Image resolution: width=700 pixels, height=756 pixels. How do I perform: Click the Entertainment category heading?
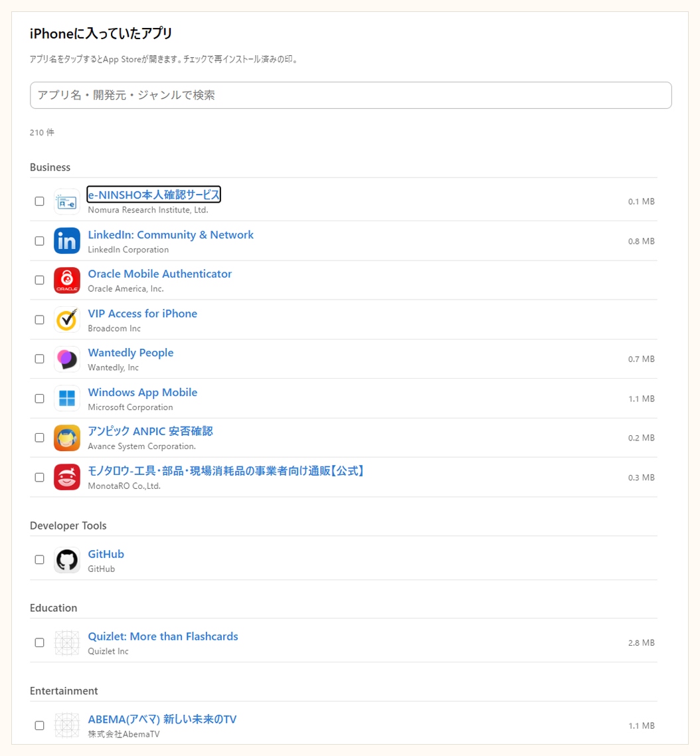[64, 691]
